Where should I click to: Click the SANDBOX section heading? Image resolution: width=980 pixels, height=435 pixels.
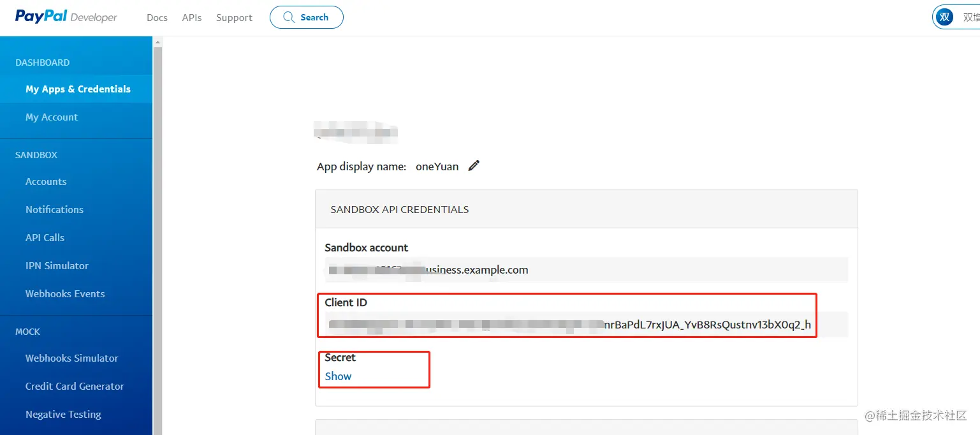pyautogui.click(x=36, y=155)
